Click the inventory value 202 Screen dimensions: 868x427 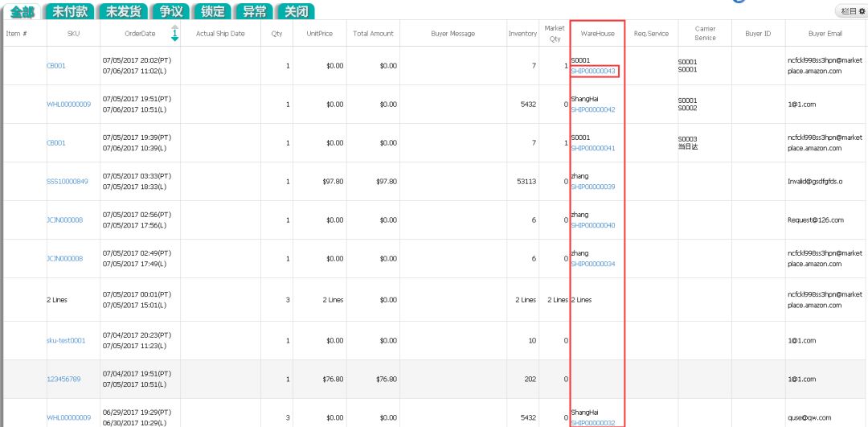(x=530, y=380)
